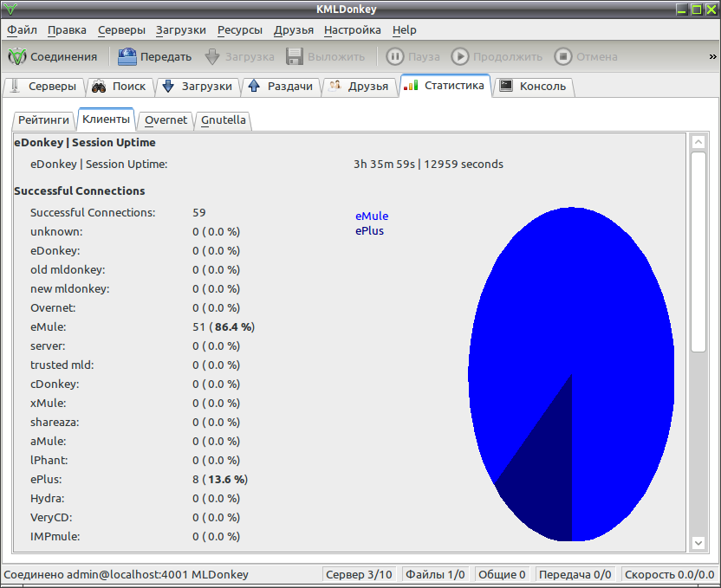
Task: Switch to the Раздачи tab
Action: coord(281,87)
